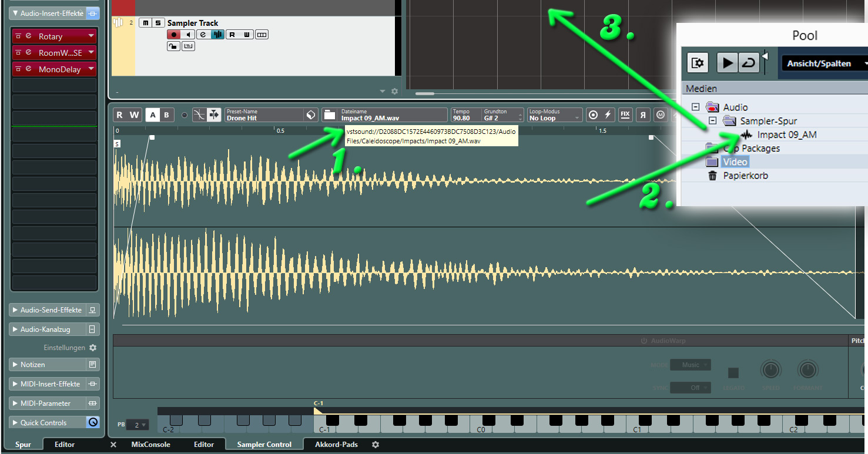Click the lock icon on Sampler Track
The width and height of the screenshot is (868, 454).
[x=173, y=46]
